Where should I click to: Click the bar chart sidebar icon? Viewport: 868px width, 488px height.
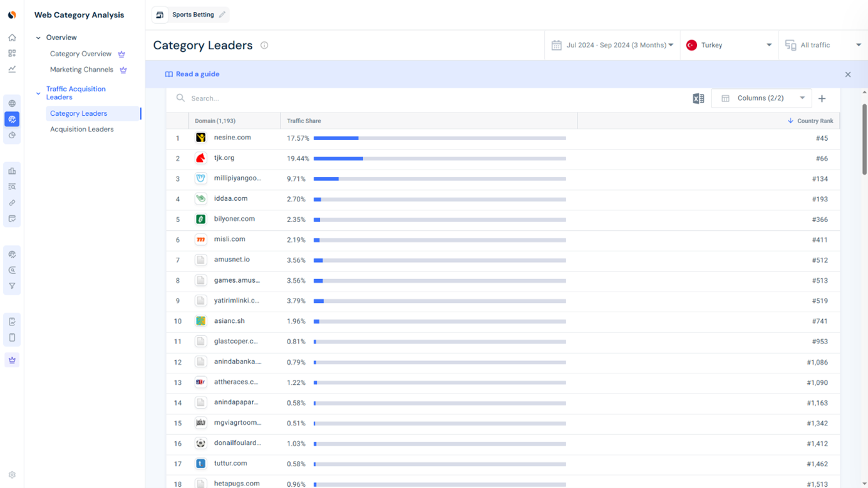coord(12,171)
